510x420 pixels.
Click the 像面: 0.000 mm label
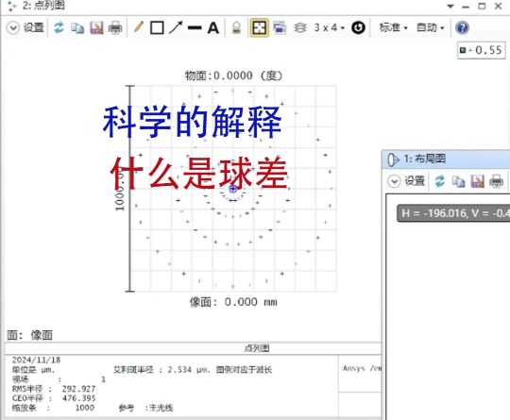pyautogui.click(x=233, y=302)
